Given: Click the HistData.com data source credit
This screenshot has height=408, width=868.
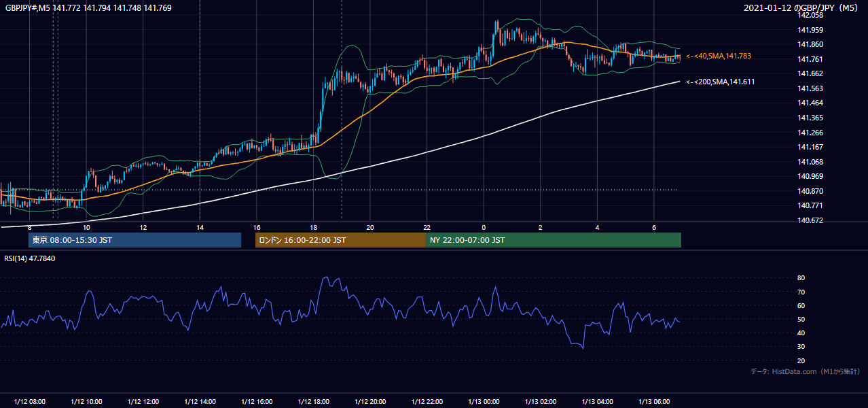Looking at the screenshot, I should tap(806, 371).
